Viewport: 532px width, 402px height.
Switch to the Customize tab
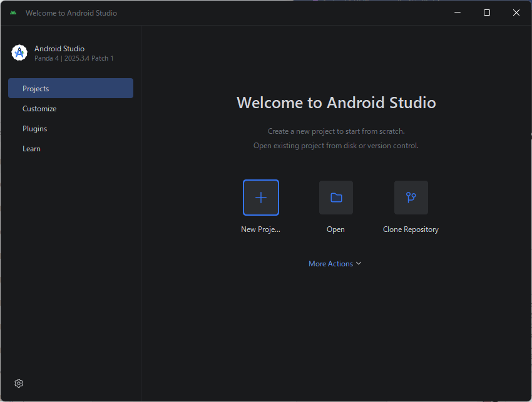tap(71, 108)
